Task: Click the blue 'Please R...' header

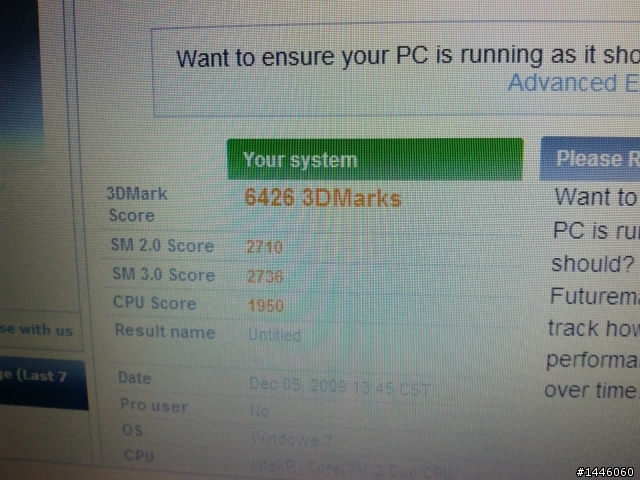Action: click(x=590, y=159)
